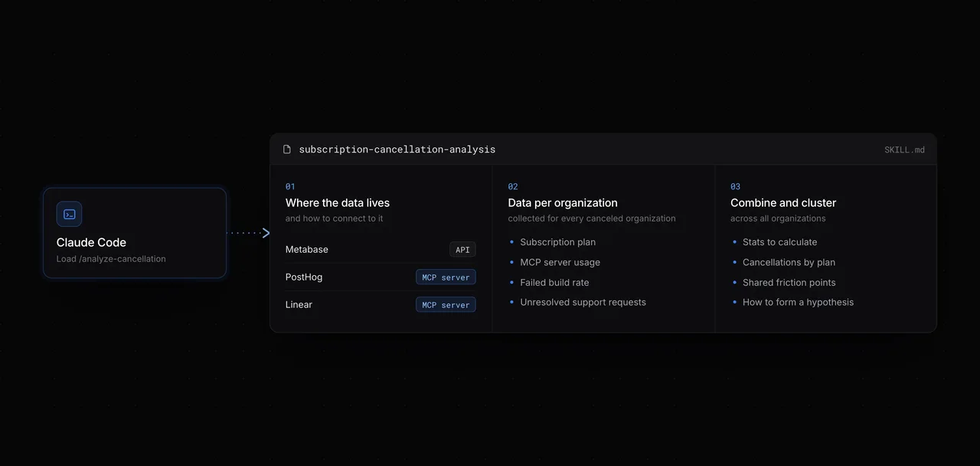Select the Metabase row label

pos(306,250)
